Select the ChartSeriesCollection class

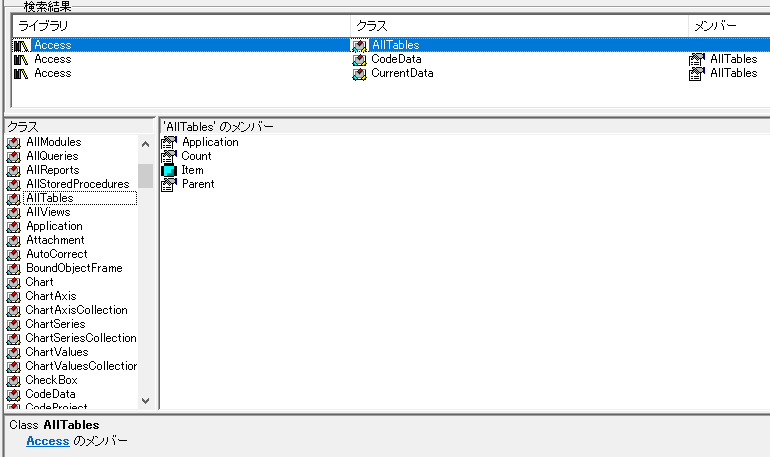point(81,338)
